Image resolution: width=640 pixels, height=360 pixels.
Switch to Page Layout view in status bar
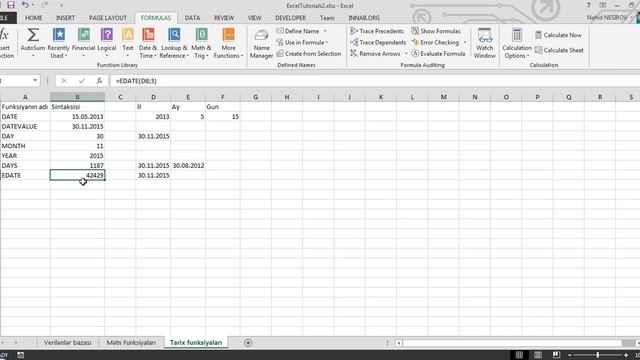tap(538, 355)
